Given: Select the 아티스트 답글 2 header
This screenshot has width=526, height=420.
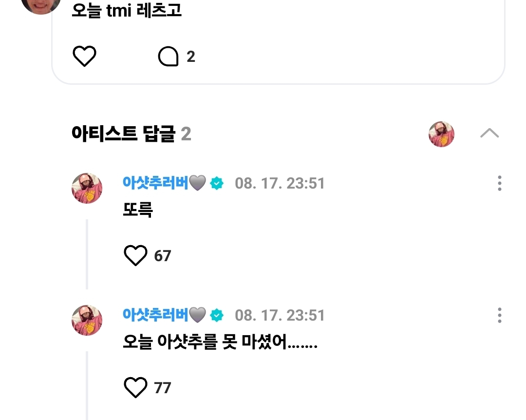Looking at the screenshot, I should (131, 134).
